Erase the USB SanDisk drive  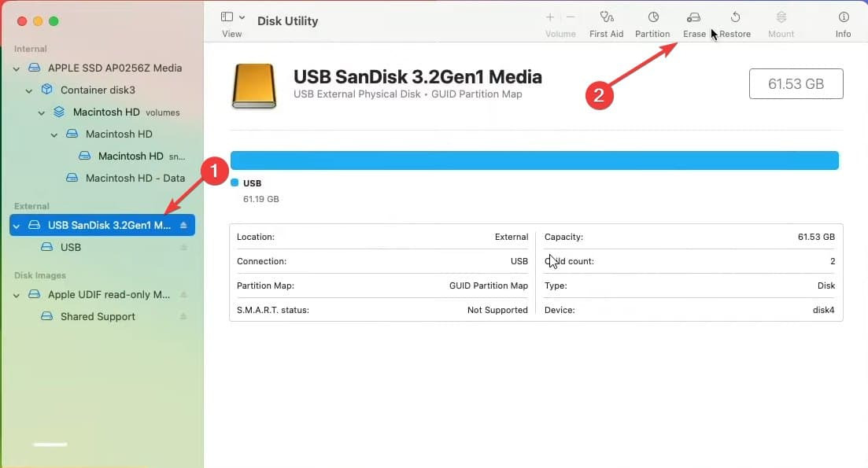point(693,21)
